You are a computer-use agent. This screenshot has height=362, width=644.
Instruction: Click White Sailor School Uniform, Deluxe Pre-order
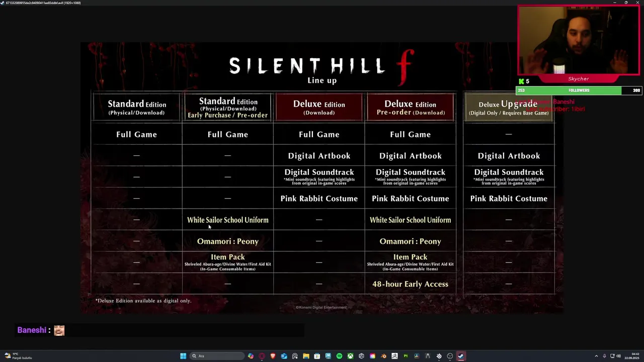coord(410,220)
